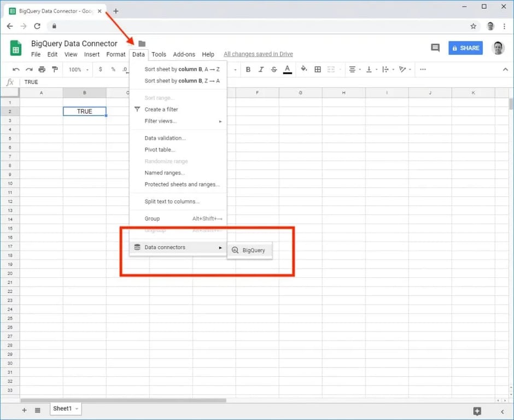
Task: Open the Tools menu
Action: [159, 55]
